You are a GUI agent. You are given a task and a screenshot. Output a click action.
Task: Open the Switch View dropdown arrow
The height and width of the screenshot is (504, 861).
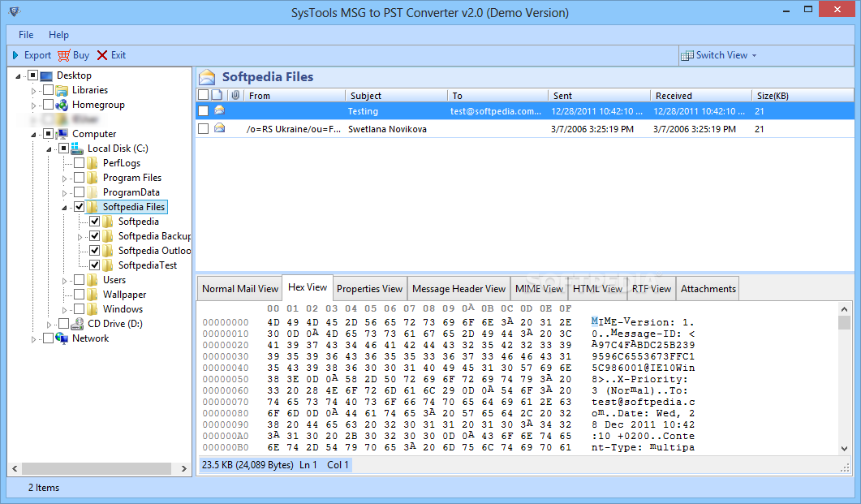tap(754, 55)
